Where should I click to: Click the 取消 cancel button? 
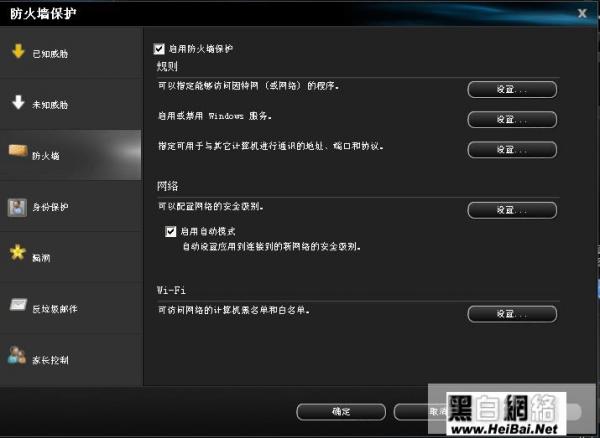click(438, 412)
